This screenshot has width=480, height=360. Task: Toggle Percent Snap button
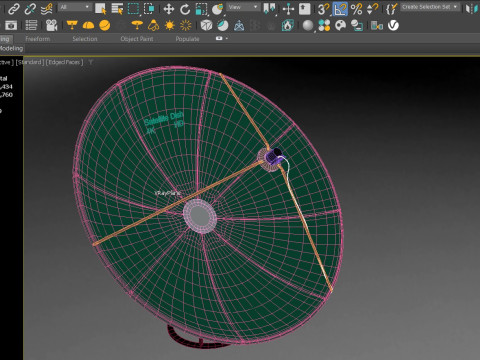point(356,9)
